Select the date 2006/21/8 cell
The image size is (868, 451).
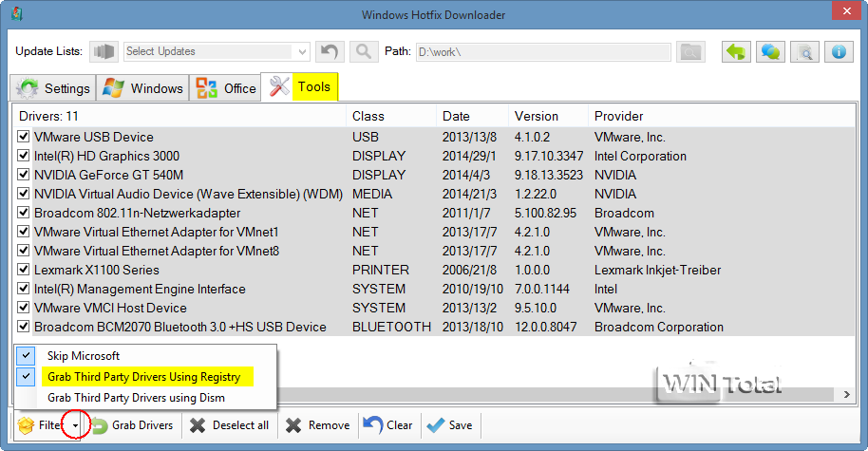(x=469, y=270)
